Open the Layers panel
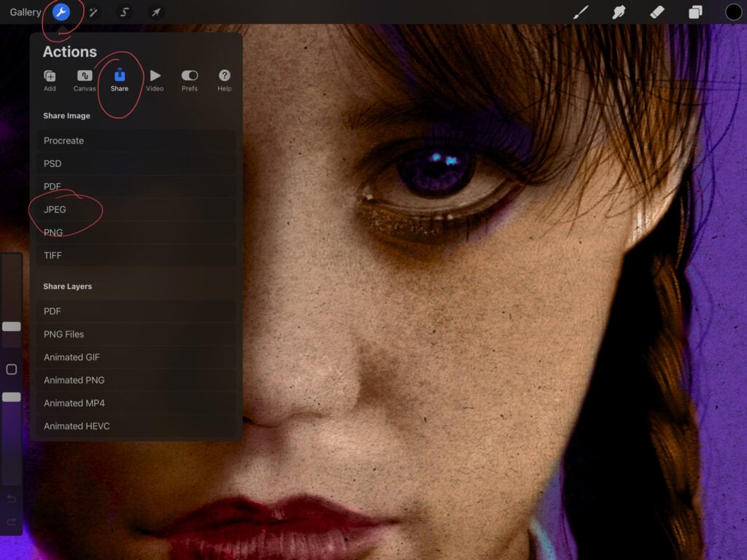Image resolution: width=747 pixels, height=560 pixels. tap(695, 12)
